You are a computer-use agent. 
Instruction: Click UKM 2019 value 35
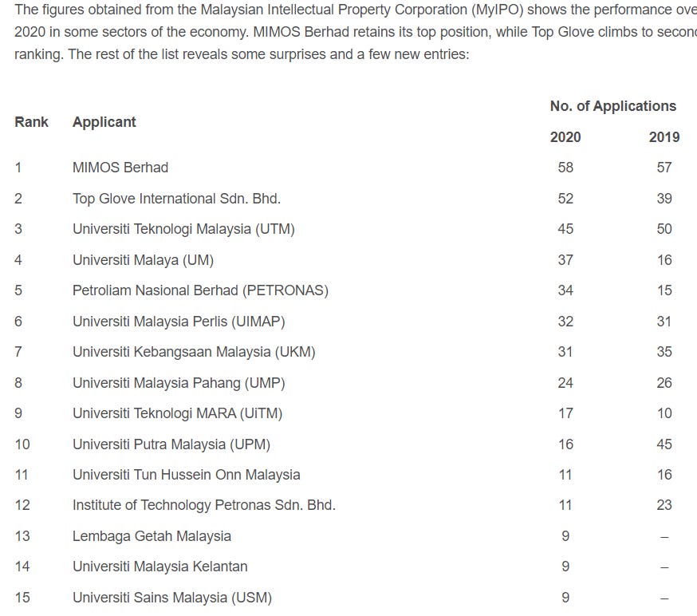point(664,352)
